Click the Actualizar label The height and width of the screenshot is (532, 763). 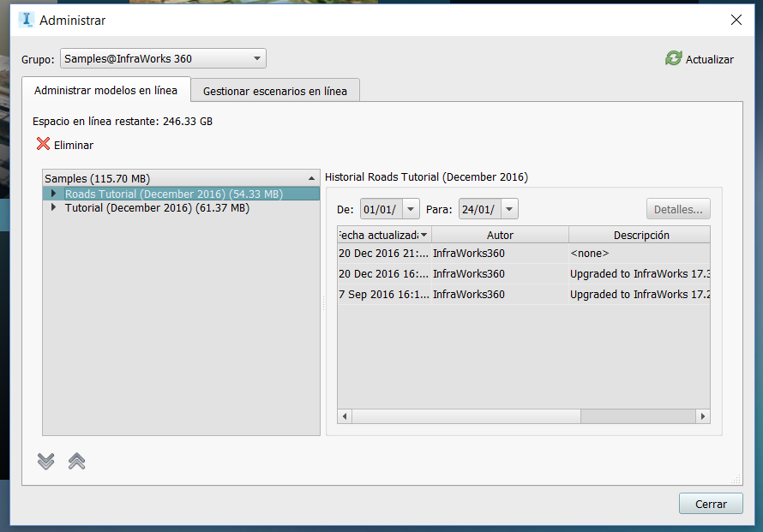710,59
